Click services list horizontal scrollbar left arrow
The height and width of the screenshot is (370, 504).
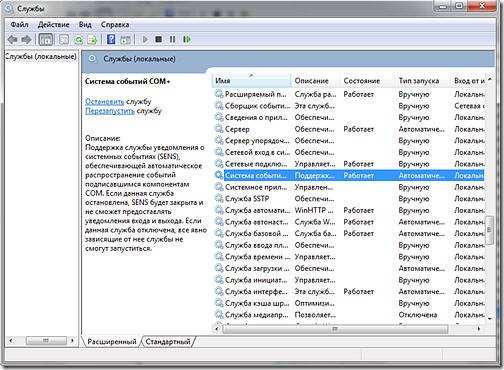pos(217,329)
